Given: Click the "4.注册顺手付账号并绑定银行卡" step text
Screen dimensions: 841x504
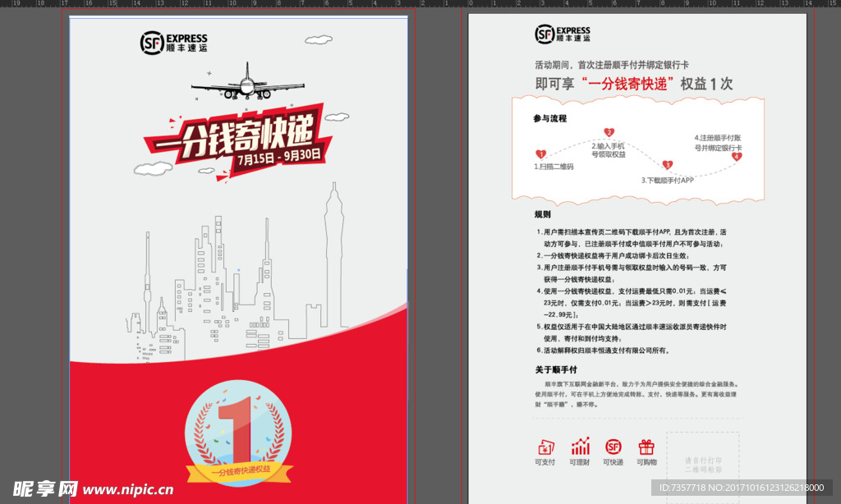Looking at the screenshot, I should click(718, 143).
